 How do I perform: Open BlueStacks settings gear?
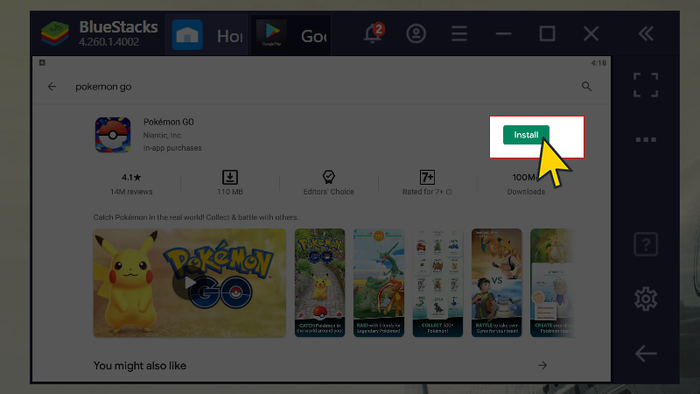click(x=646, y=299)
